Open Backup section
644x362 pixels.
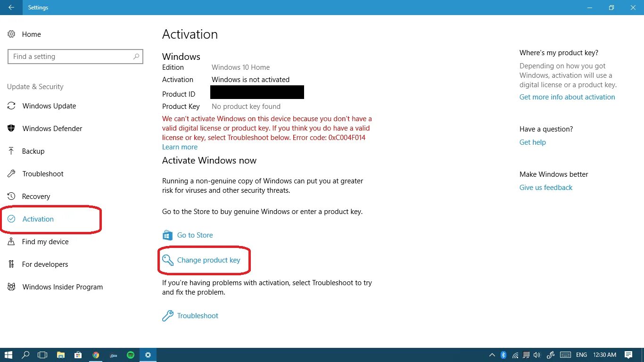pyautogui.click(x=26, y=151)
